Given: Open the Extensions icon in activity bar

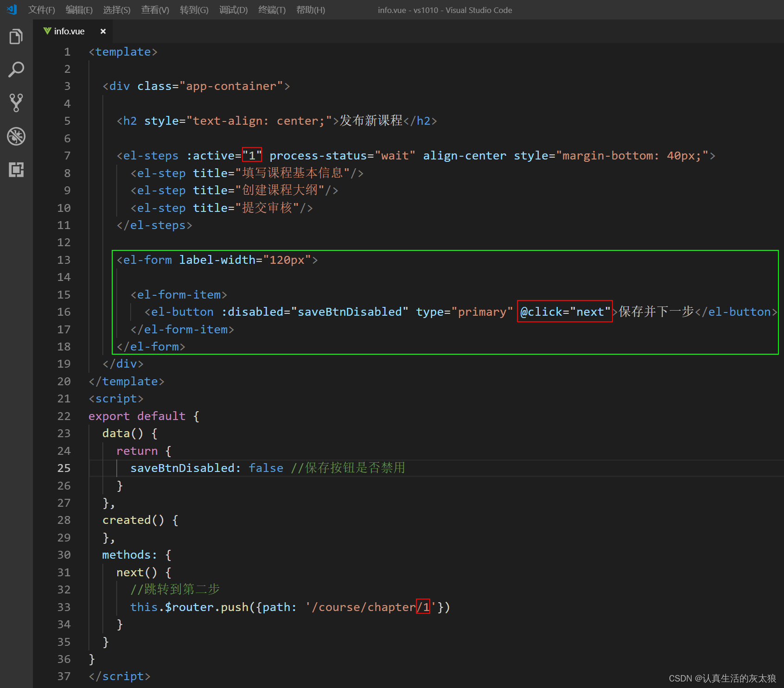Looking at the screenshot, I should click(16, 170).
